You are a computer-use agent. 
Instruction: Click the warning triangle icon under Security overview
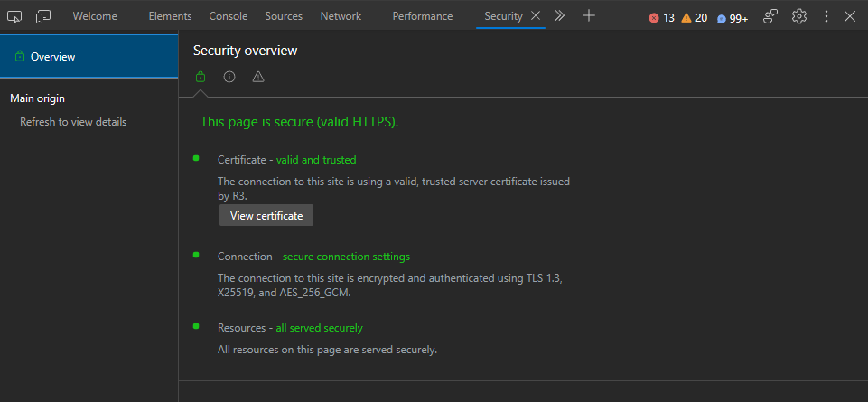click(x=258, y=77)
